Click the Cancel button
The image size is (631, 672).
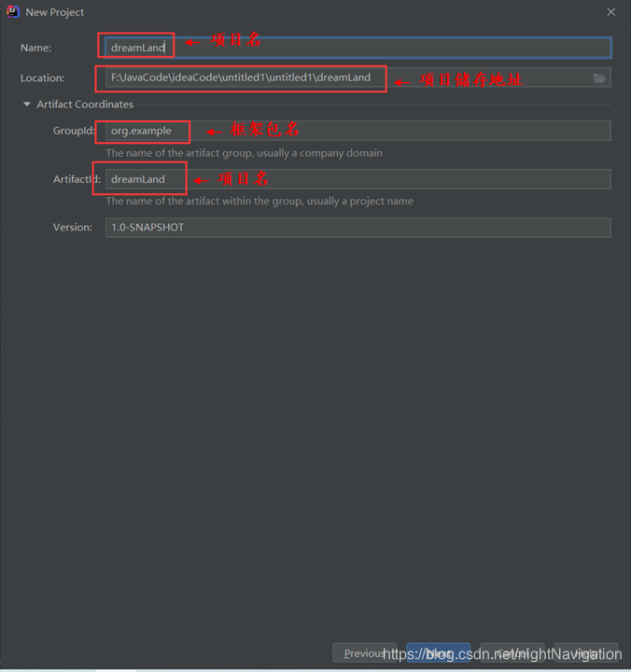pos(512,653)
